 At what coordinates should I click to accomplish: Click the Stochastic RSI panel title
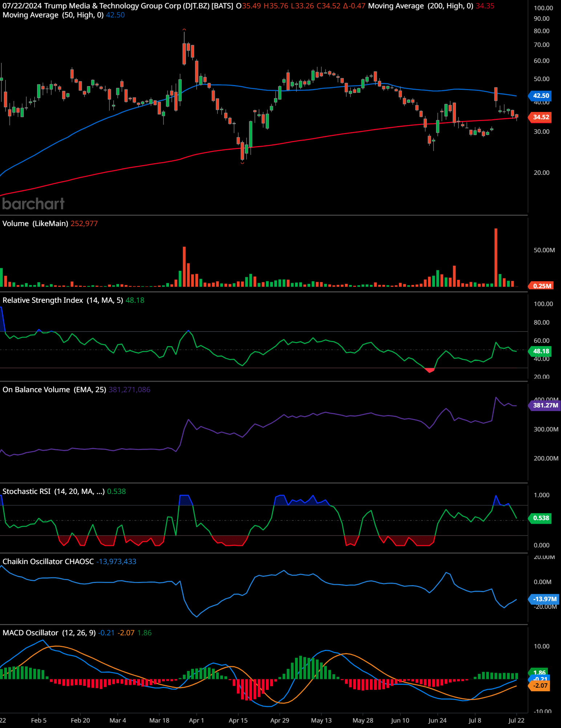(x=53, y=491)
